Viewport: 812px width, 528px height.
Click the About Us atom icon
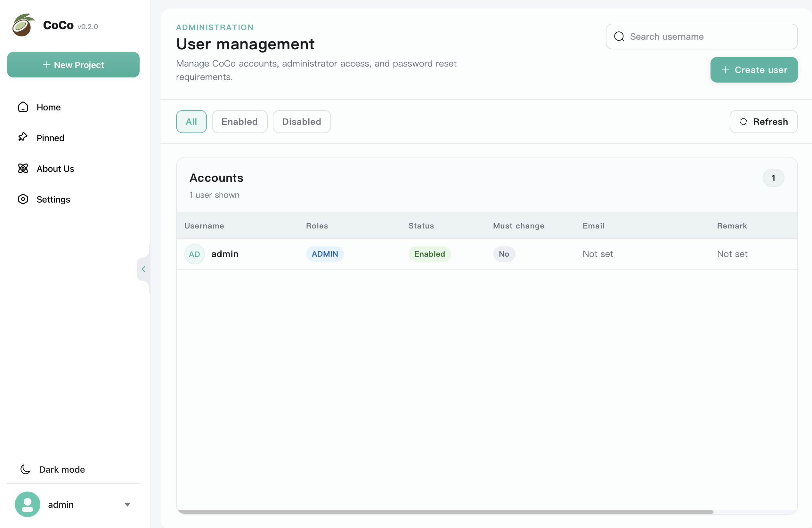coord(23,168)
